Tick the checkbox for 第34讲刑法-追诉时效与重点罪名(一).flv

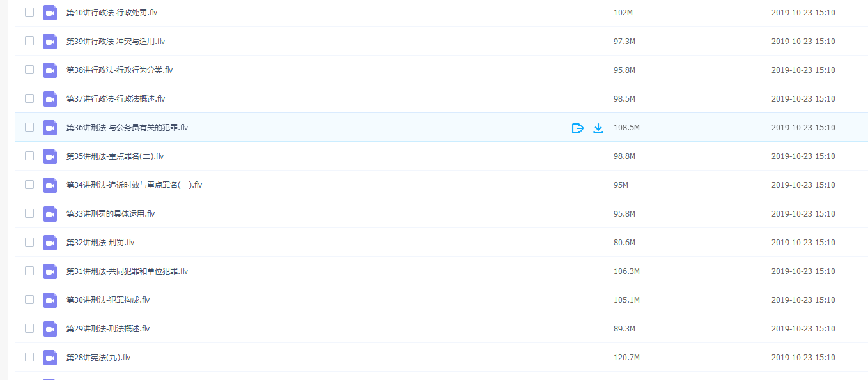29,185
